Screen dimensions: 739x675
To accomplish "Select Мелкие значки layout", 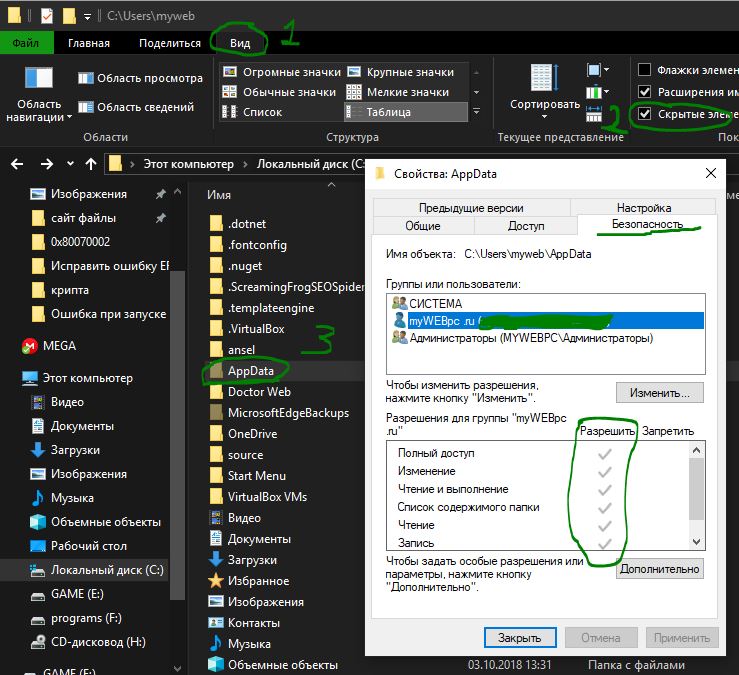I will pyautogui.click(x=398, y=92).
